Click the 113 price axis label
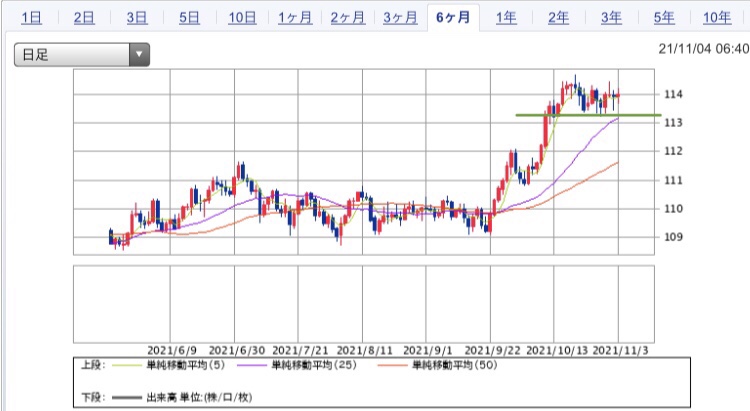The height and width of the screenshot is (411, 750). coord(673,122)
